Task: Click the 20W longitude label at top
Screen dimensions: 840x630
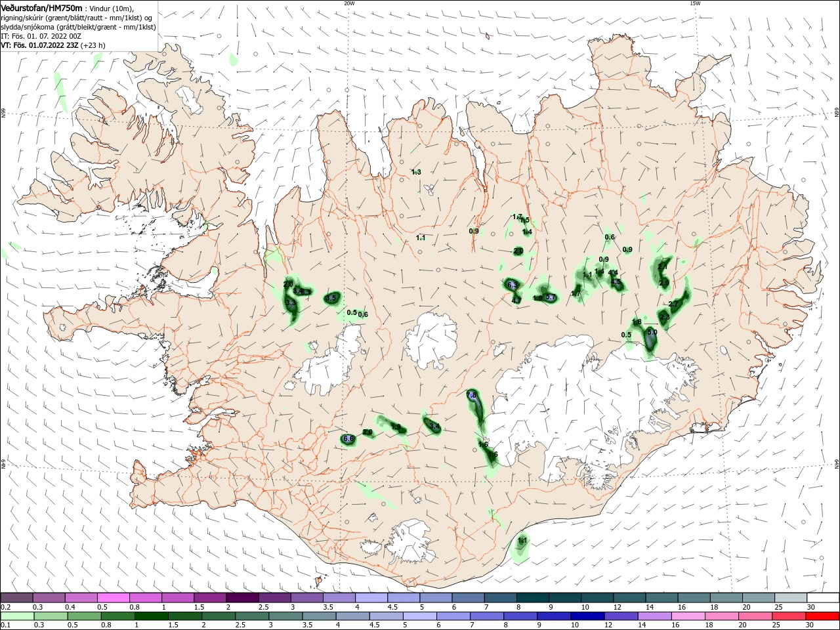Action: click(349, 3)
